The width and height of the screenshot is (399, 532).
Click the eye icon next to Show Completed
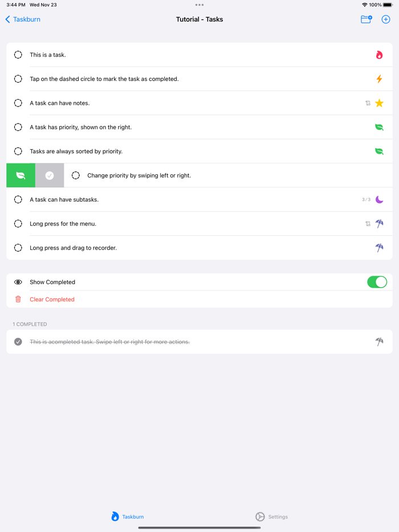[x=18, y=281]
